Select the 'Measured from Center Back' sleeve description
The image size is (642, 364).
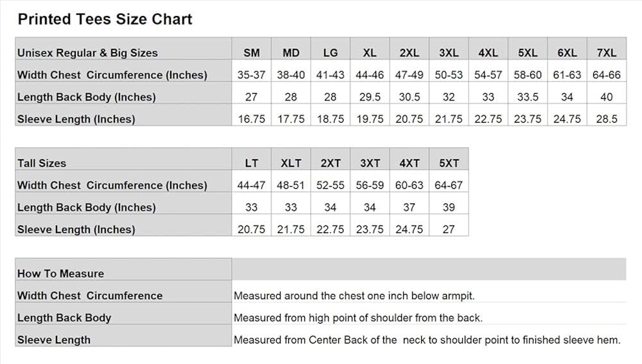427,340
